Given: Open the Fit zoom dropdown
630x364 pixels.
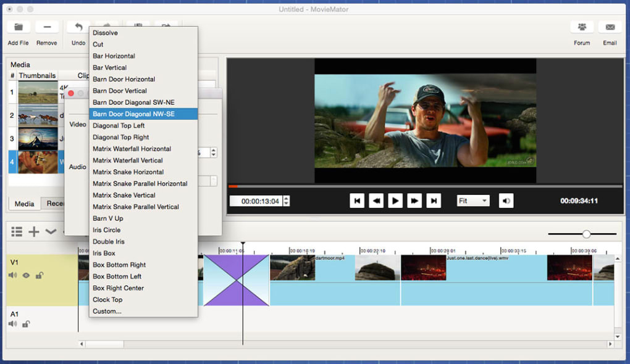Looking at the screenshot, I should pyautogui.click(x=472, y=201).
